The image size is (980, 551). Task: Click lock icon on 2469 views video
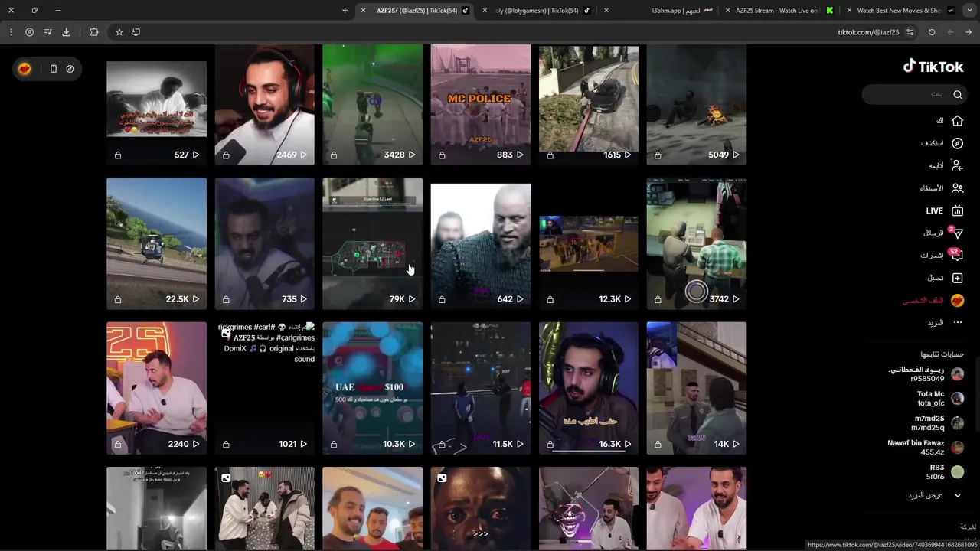pyautogui.click(x=226, y=155)
